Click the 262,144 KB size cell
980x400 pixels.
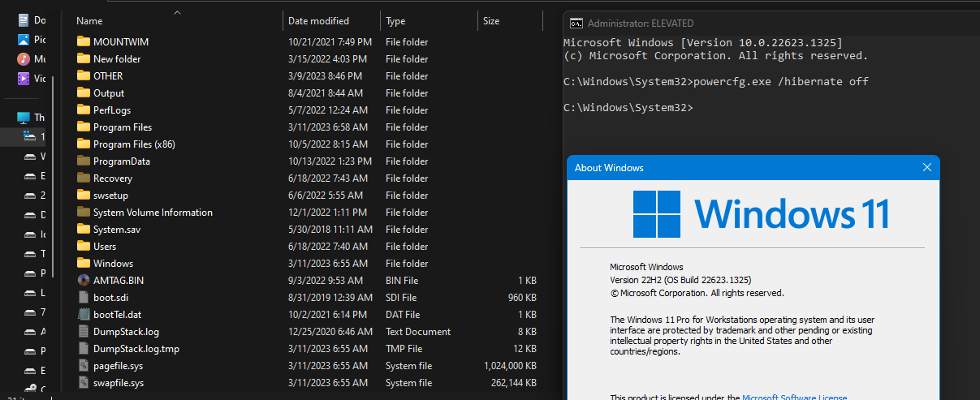point(513,382)
